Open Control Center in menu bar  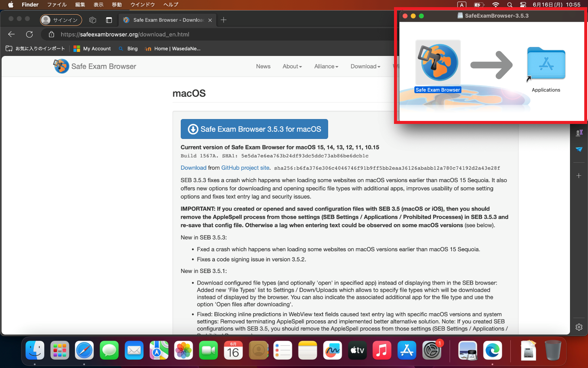point(523,5)
